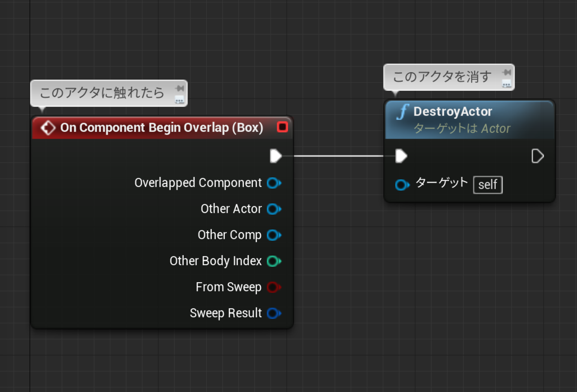Click the f function icon on DestroyActor node

click(x=402, y=112)
